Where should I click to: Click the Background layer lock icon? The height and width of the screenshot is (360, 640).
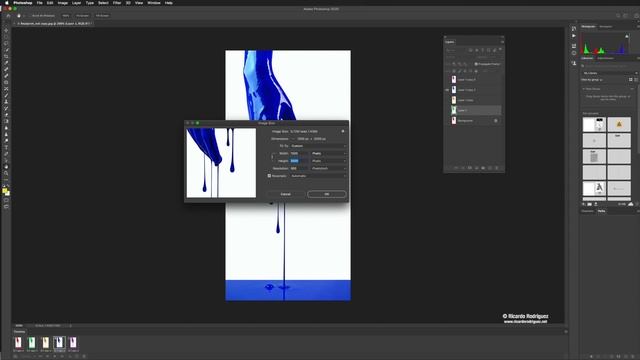pos(496,121)
